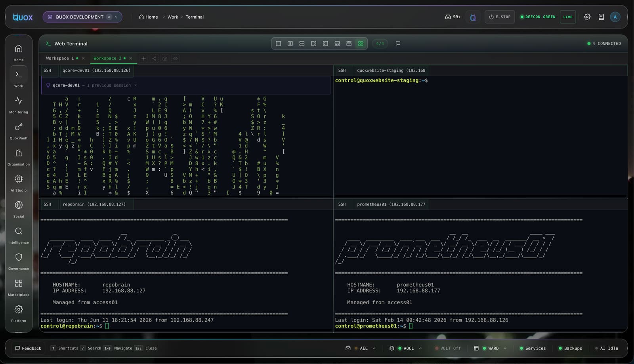Switch to Workspace 1 tab
Image resolution: width=634 pixels, height=364 pixels.
pyautogui.click(x=60, y=58)
